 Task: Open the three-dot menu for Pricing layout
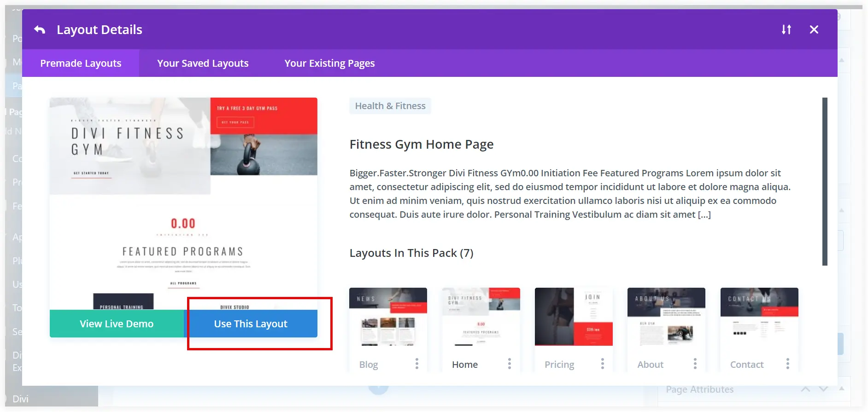point(603,364)
